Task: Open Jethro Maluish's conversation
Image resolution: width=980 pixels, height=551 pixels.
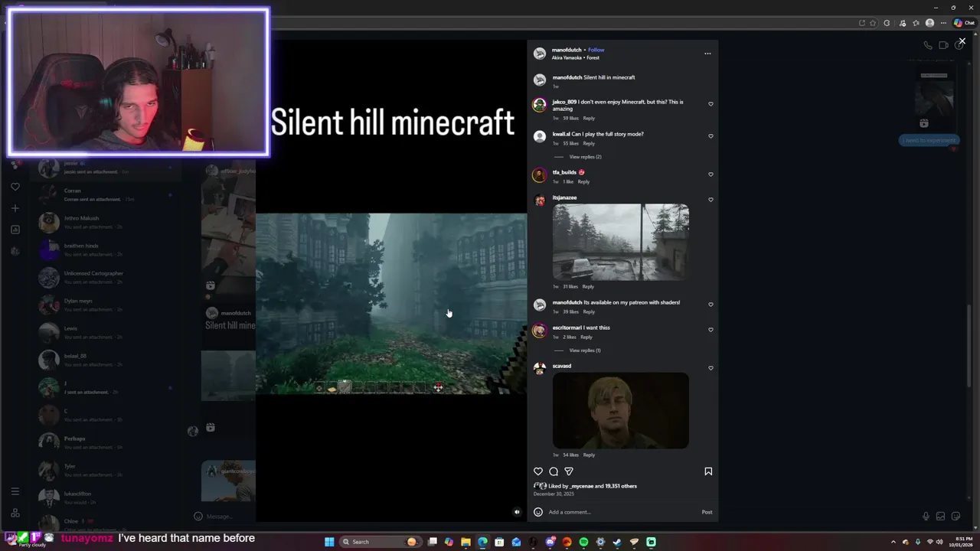Action: (105, 222)
